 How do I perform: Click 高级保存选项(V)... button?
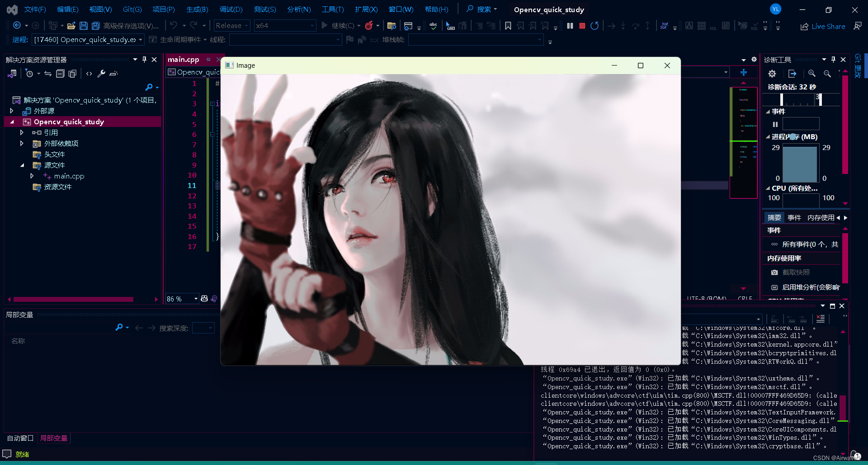[131, 26]
